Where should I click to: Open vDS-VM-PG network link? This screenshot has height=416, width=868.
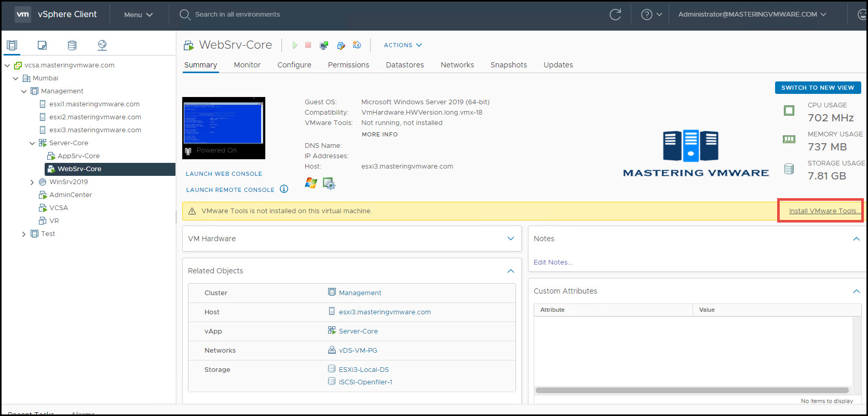coord(358,351)
